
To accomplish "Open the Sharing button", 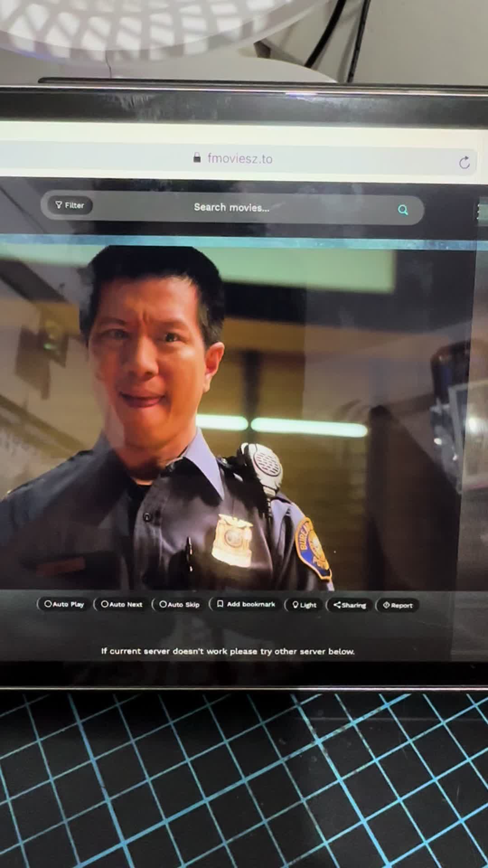I will [350, 605].
